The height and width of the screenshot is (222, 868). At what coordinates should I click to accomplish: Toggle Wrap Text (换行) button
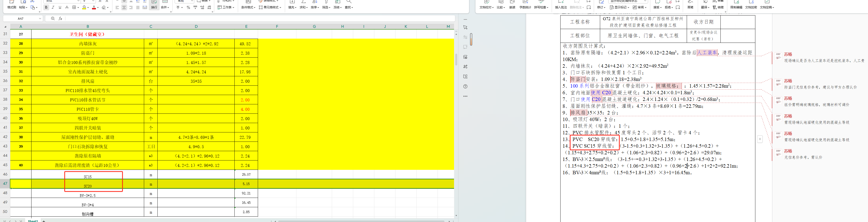point(154,5)
